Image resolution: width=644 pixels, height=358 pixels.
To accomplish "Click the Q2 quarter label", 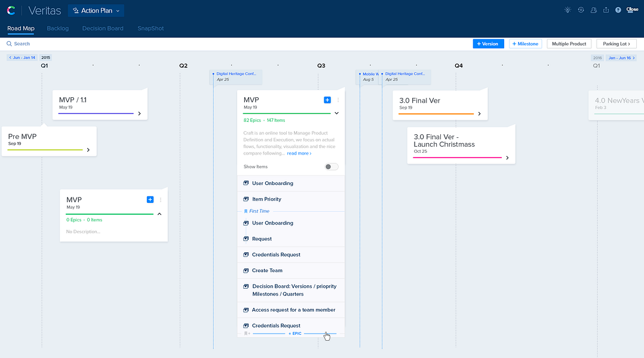I will [183, 66].
